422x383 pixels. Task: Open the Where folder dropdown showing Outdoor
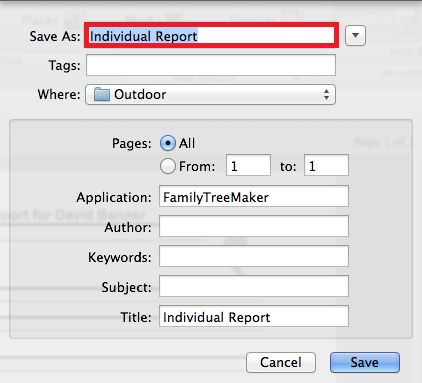pos(210,95)
